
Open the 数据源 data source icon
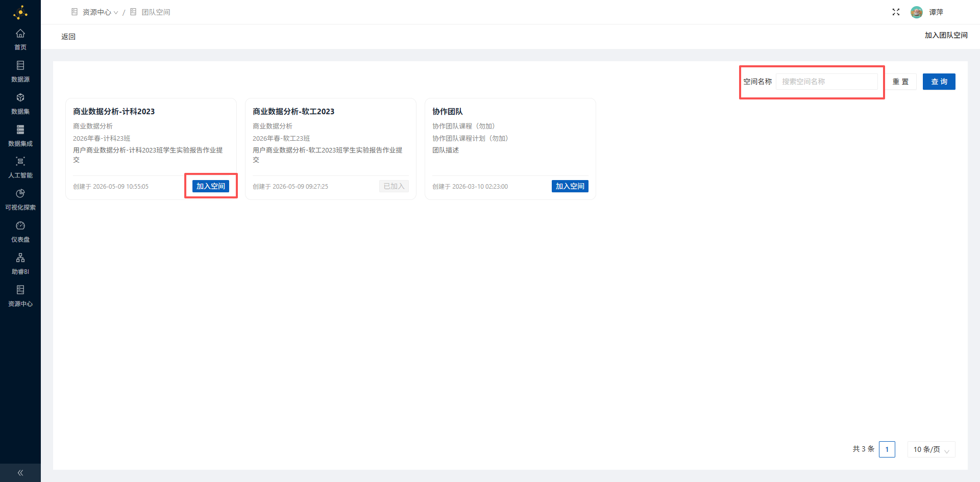click(20, 65)
